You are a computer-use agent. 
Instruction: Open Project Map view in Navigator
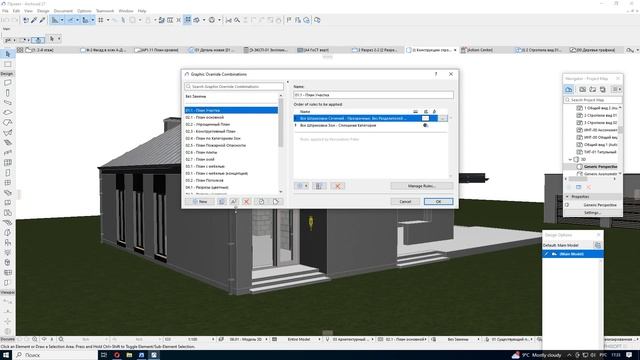569,89
